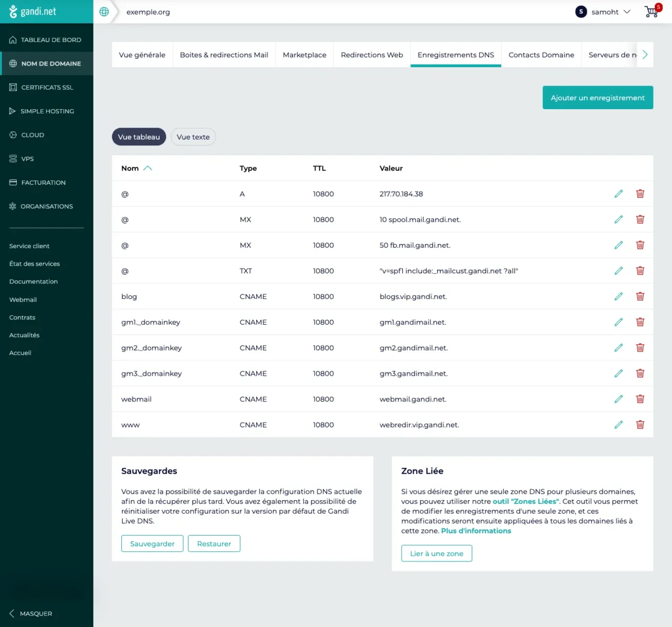The image size is (672, 627).
Task: Edit the @ A record 217.70.184.38
Action: [x=618, y=194]
